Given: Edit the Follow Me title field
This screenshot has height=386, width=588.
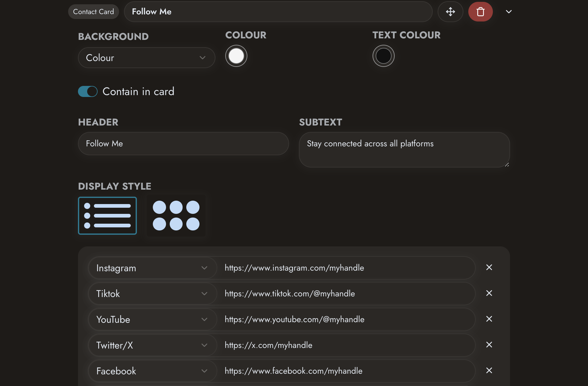Looking at the screenshot, I should (278, 12).
